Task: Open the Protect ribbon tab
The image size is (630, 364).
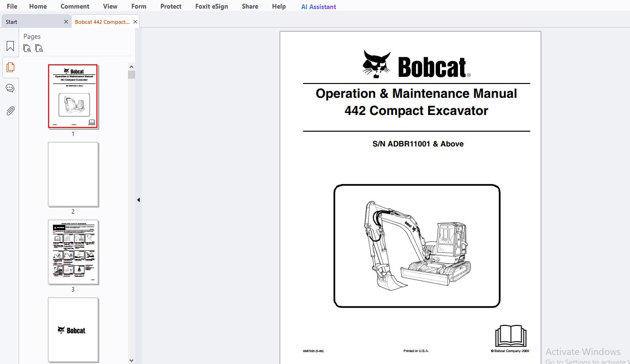Action: coord(171,6)
